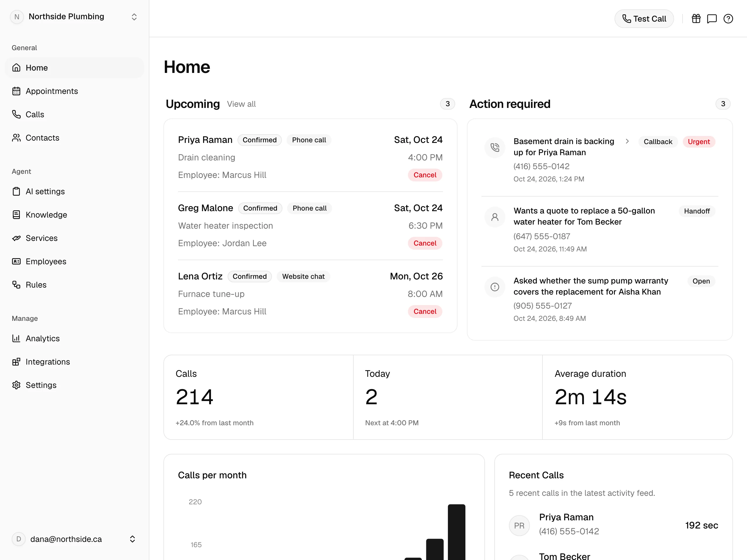This screenshot has width=747, height=560.
Task: Click the Average duration 2m 14s card
Action: tap(638, 397)
